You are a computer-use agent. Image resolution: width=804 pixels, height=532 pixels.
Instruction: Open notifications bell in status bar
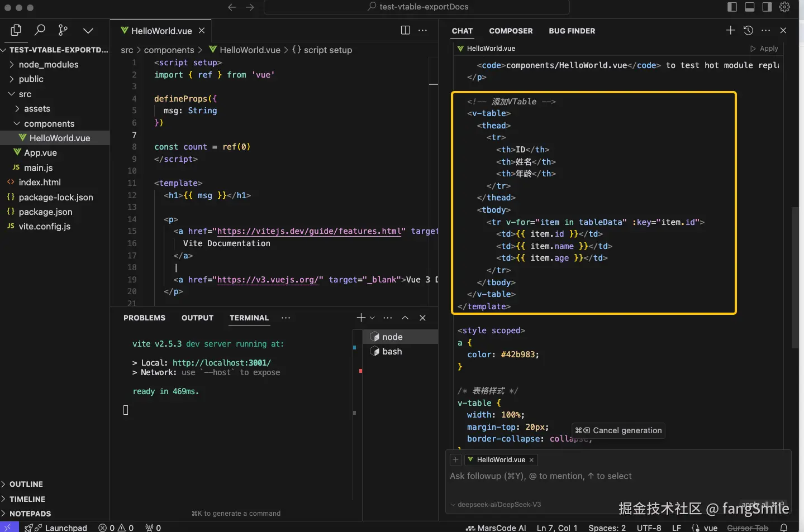point(784,528)
